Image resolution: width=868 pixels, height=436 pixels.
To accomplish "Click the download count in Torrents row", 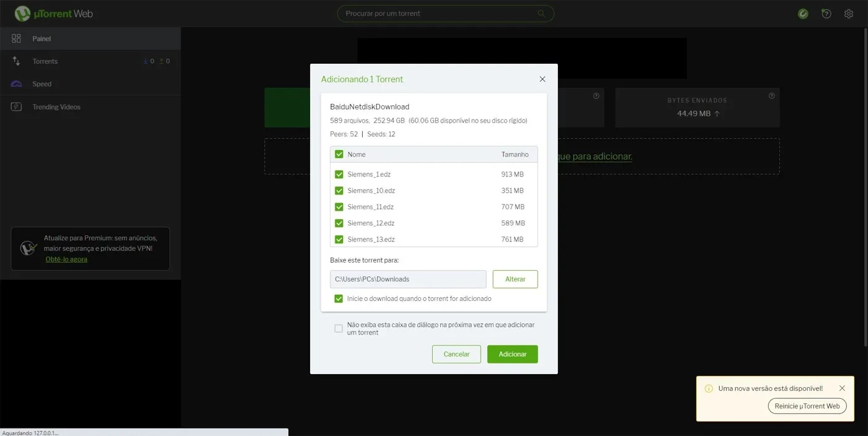I will pyautogui.click(x=148, y=61).
